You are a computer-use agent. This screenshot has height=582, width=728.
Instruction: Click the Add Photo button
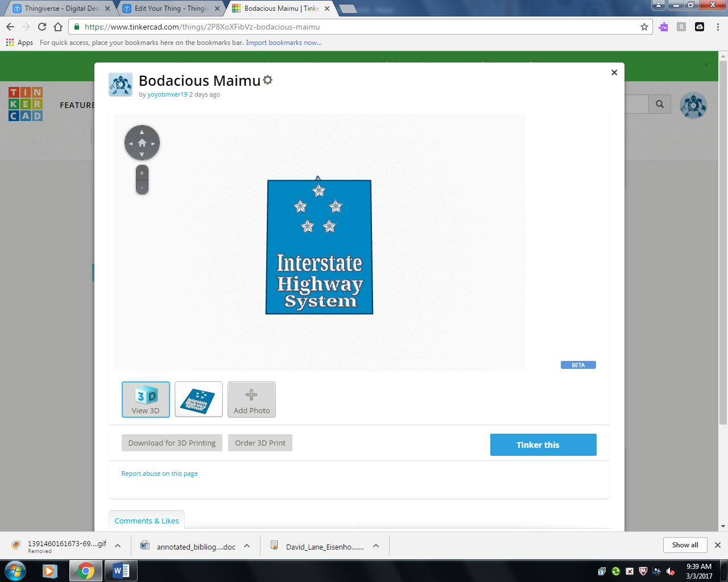pyautogui.click(x=251, y=400)
